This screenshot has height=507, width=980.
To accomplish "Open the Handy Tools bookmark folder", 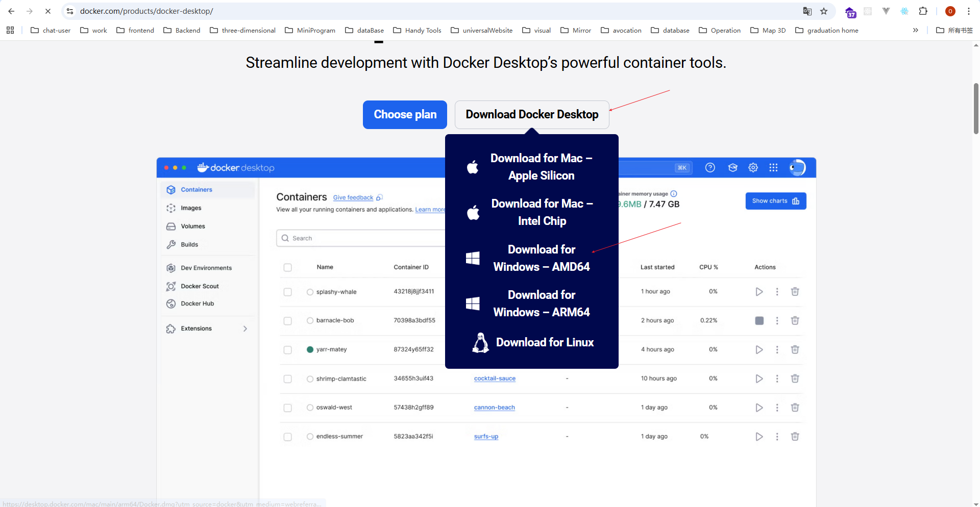I will (x=417, y=30).
